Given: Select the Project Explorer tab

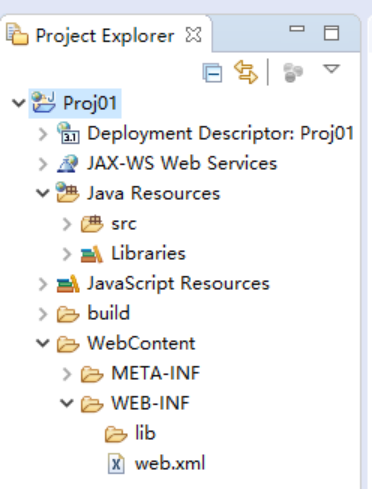Looking at the screenshot, I should pyautogui.click(x=105, y=35).
